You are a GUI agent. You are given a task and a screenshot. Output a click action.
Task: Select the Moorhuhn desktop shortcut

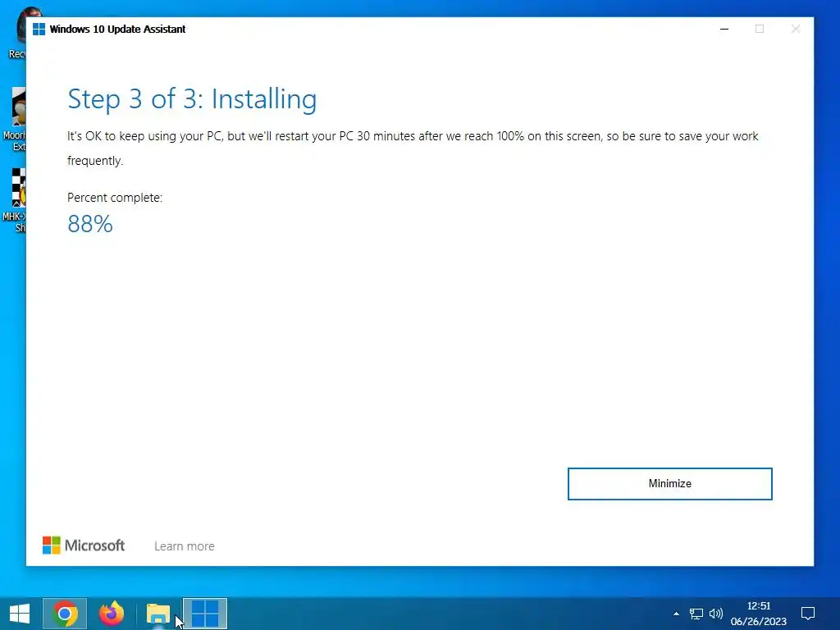(16, 119)
